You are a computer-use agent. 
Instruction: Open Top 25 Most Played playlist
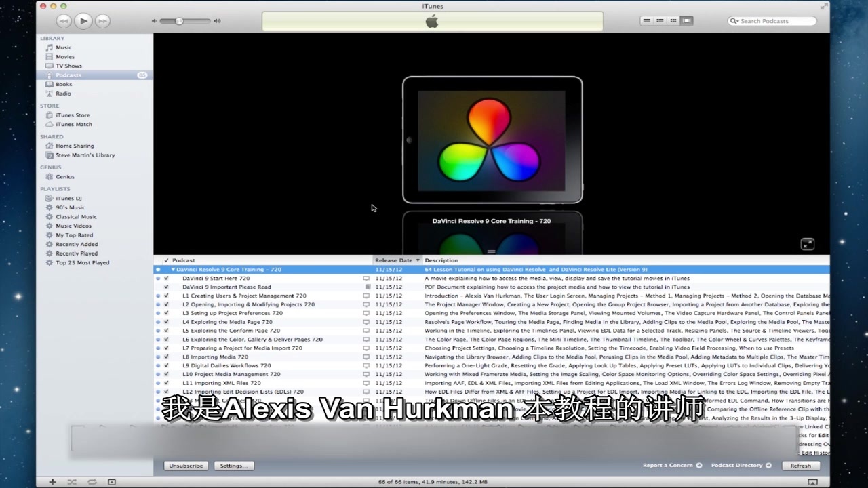[x=82, y=262]
